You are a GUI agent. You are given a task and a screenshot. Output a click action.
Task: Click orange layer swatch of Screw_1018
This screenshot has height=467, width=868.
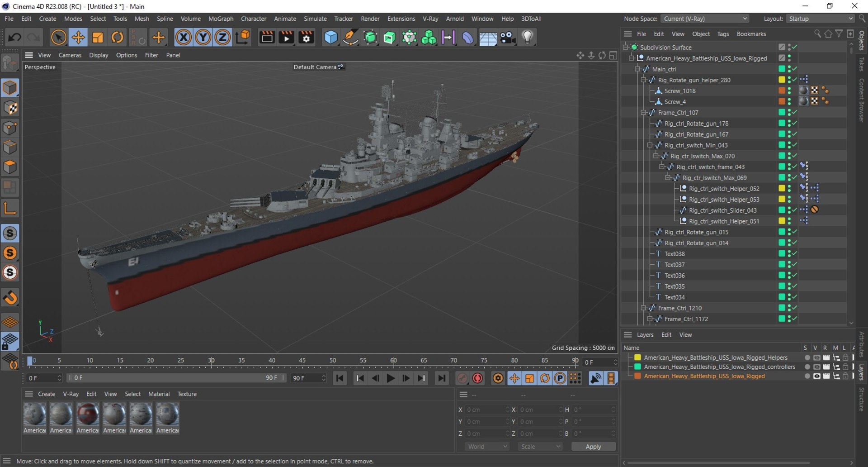[782, 91]
